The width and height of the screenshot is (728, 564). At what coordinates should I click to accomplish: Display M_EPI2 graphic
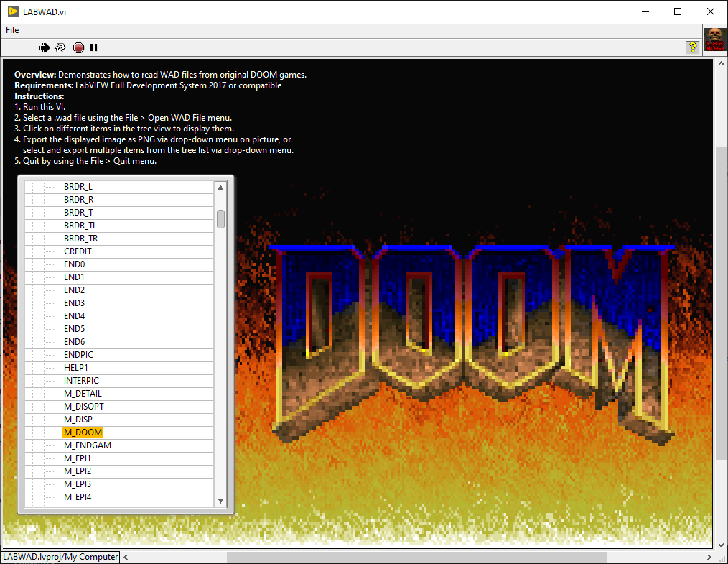[78, 471]
